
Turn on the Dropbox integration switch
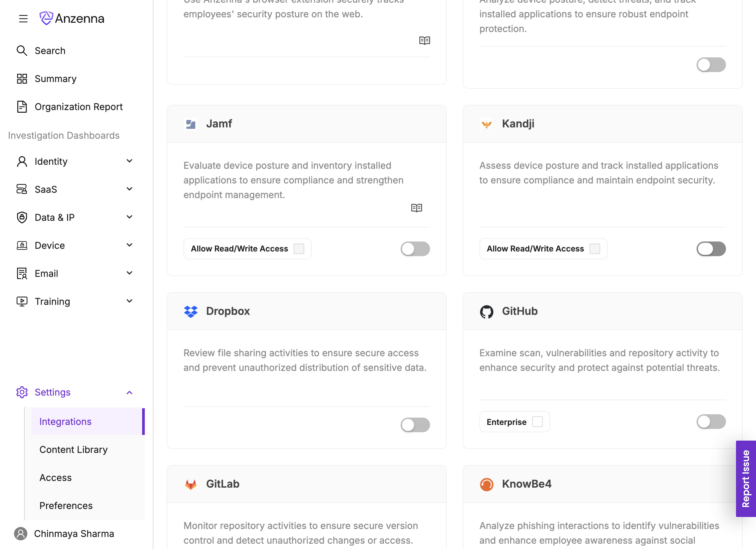(415, 425)
